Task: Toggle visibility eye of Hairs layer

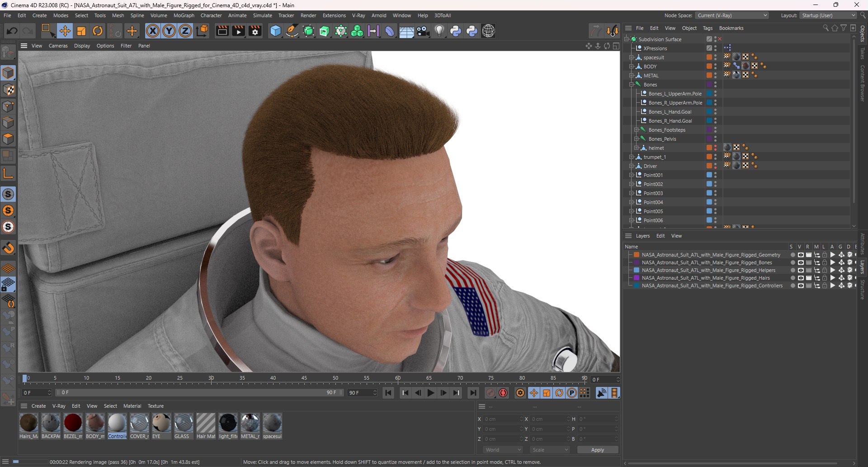Action: (801, 278)
